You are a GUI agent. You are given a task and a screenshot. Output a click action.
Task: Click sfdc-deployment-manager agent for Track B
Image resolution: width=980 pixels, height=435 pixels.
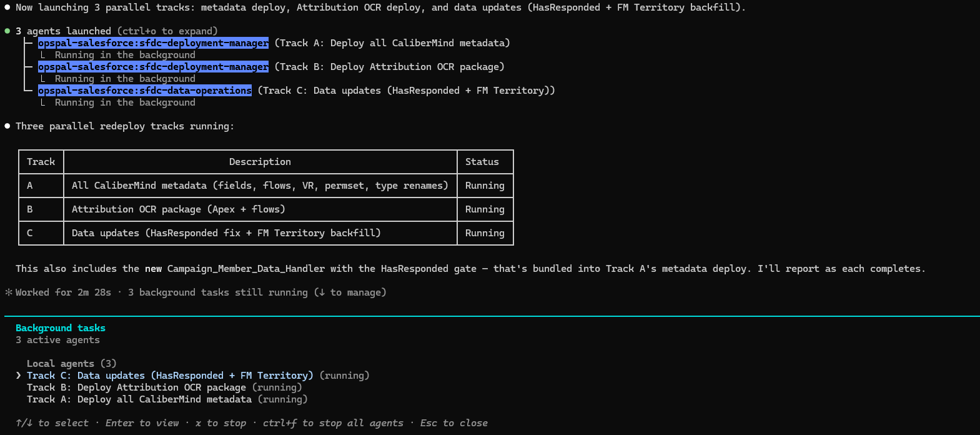pyautogui.click(x=153, y=67)
